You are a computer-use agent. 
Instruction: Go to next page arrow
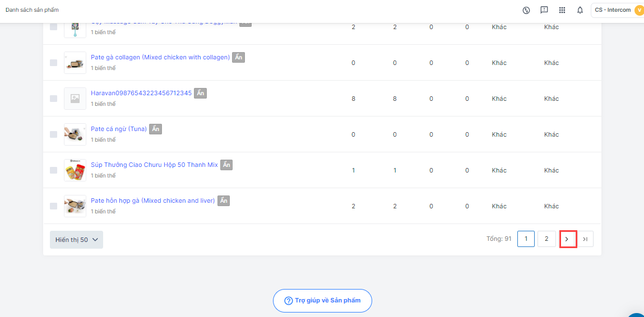pyautogui.click(x=567, y=239)
